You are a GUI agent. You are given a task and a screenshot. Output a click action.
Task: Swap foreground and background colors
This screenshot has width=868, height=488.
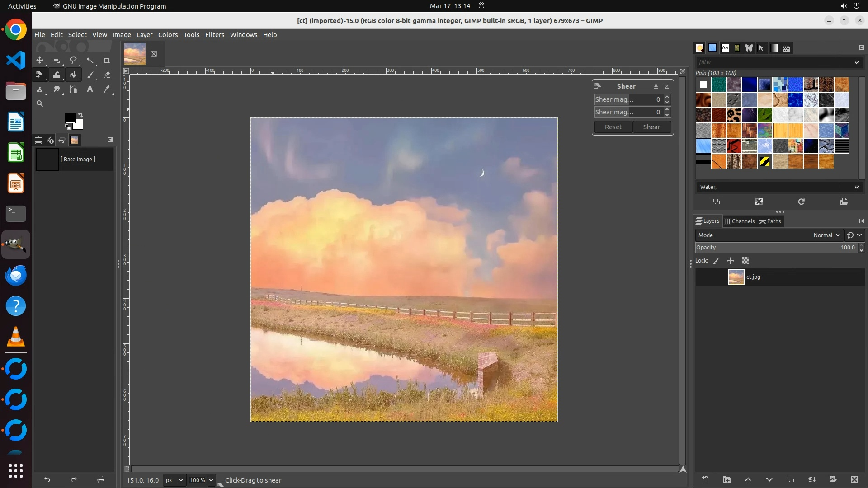point(80,115)
